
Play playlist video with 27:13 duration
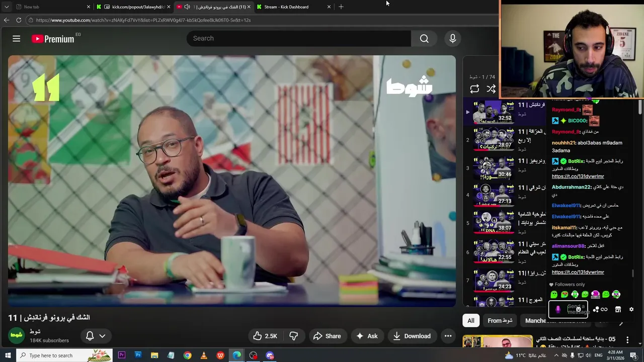pos(495,195)
